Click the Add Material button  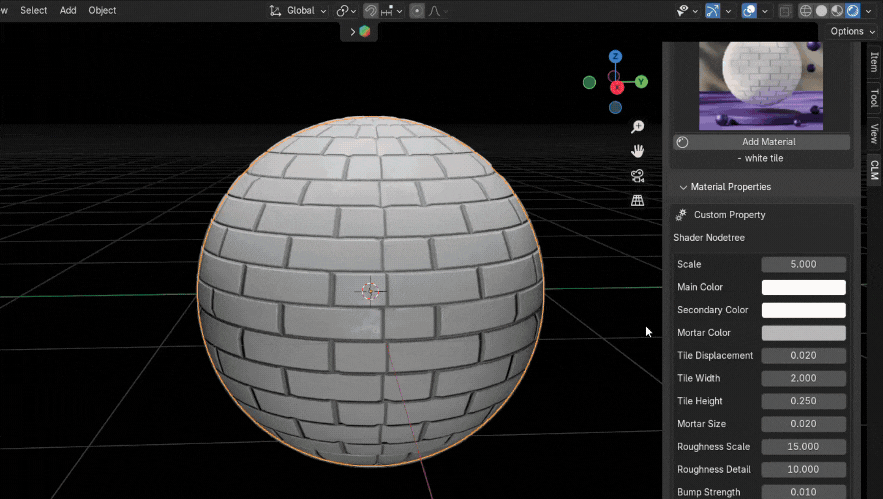coord(768,142)
